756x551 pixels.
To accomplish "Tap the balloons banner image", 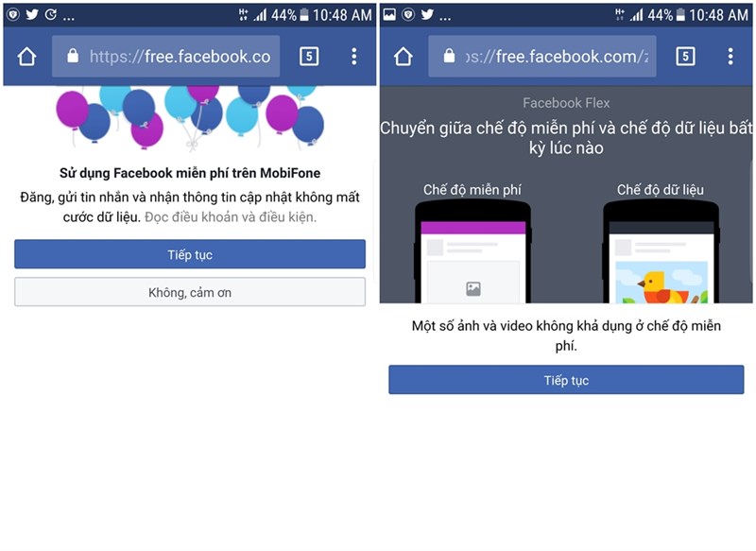I will [190, 117].
